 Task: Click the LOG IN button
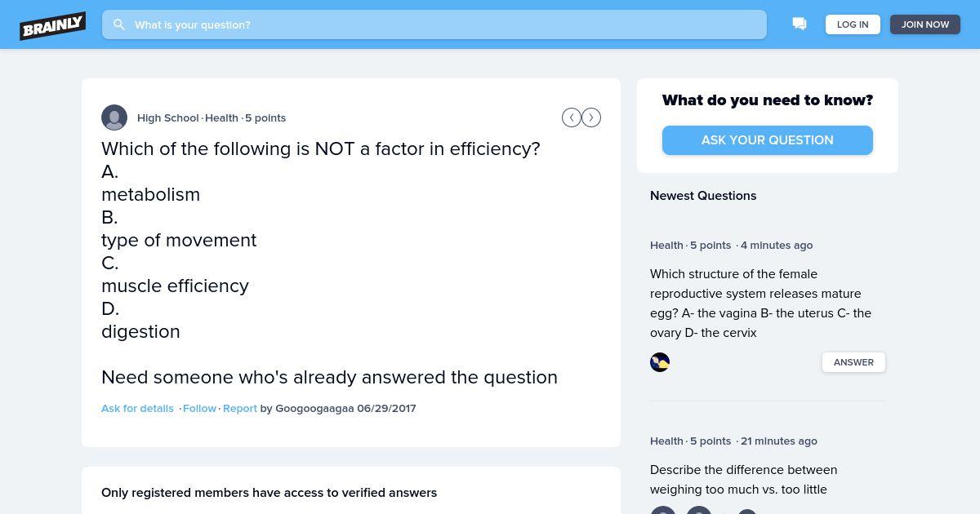click(x=853, y=24)
